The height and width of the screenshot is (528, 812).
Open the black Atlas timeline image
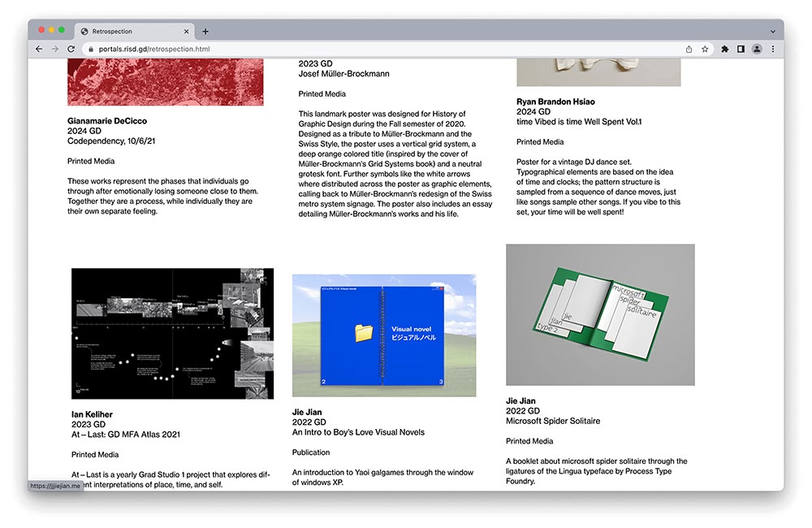click(x=172, y=334)
